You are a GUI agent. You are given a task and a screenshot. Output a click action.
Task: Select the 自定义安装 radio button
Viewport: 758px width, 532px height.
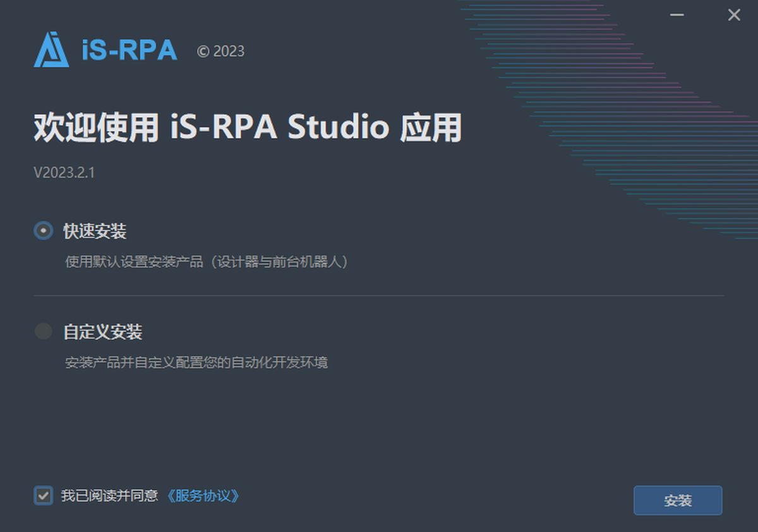pos(43,331)
